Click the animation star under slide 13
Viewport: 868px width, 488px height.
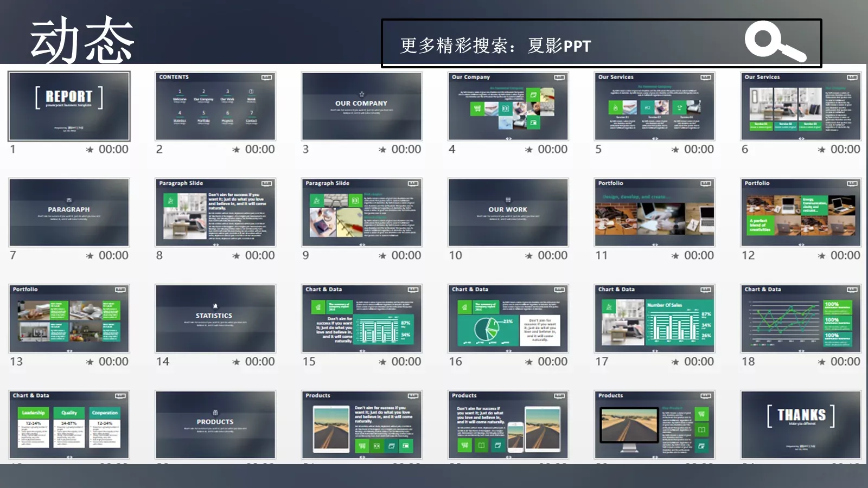point(90,362)
